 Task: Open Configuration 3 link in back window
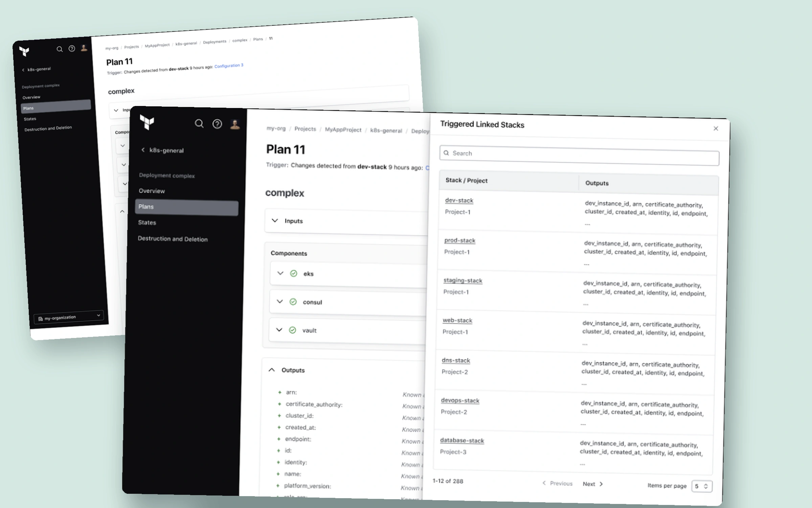229,65
